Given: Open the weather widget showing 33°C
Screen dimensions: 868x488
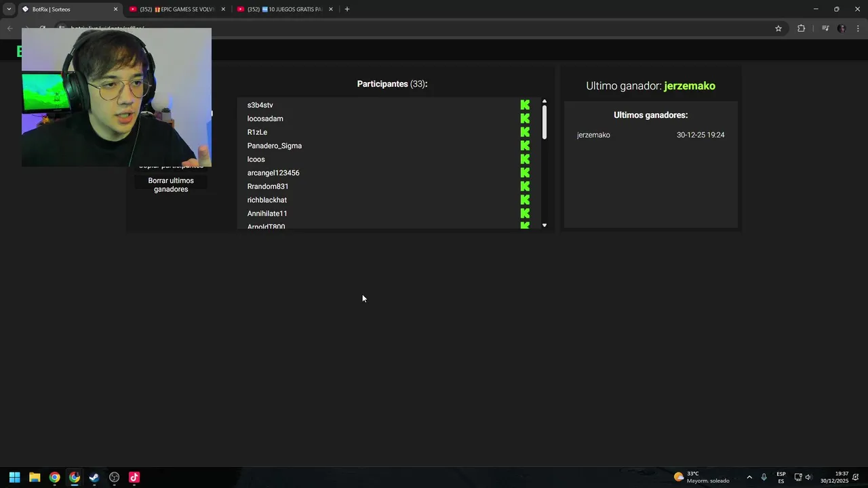Looking at the screenshot, I should point(702,477).
